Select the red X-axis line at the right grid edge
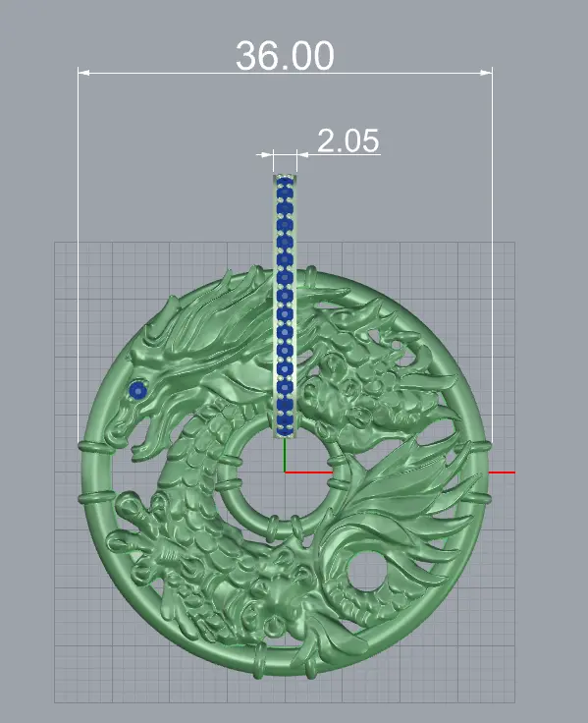The height and width of the screenshot is (723, 588). 502,473
